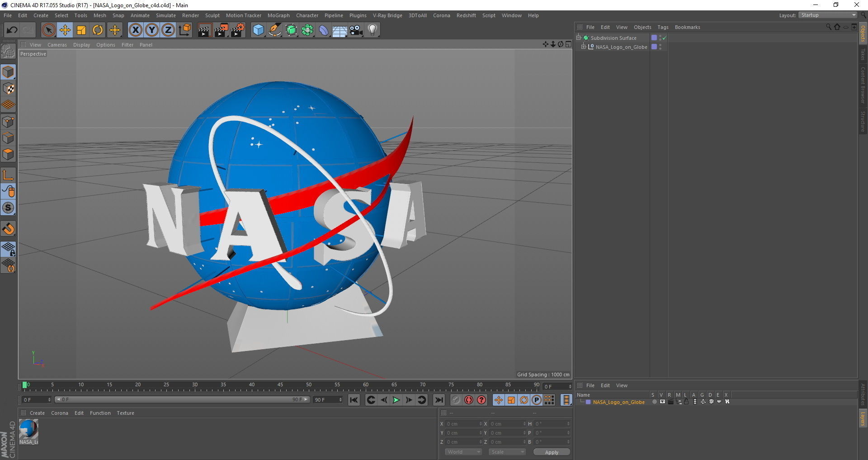Switch to Model mode

(8, 72)
